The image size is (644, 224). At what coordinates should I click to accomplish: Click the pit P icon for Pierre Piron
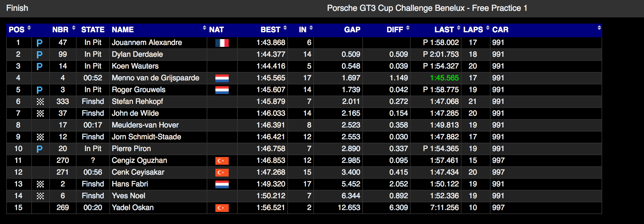tap(39, 149)
